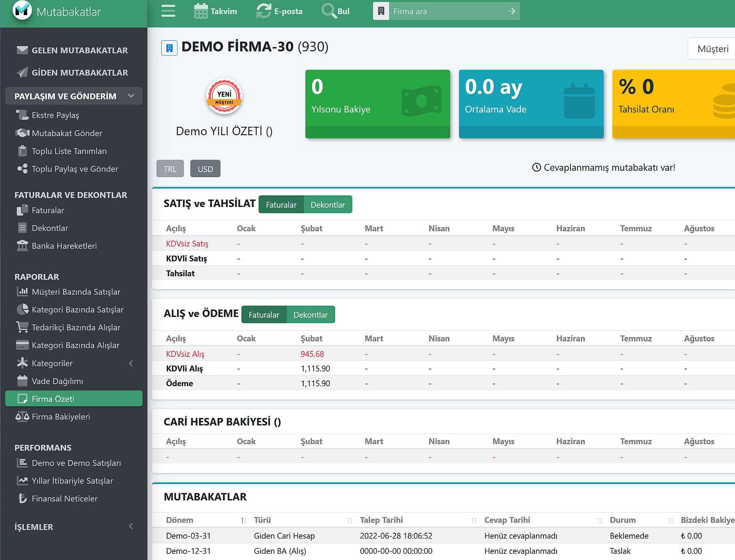
Task: Click the E-posta refresh icon
Action: [x=264, y=11]
